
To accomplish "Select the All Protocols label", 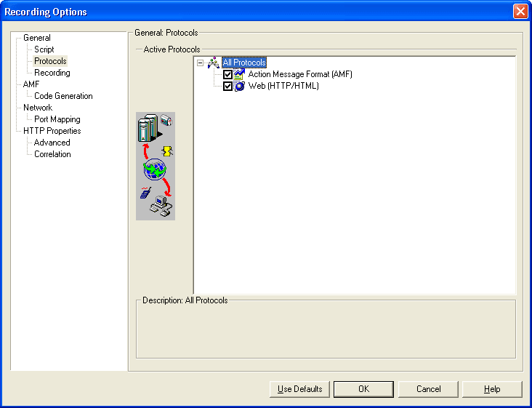I will 244,63.
